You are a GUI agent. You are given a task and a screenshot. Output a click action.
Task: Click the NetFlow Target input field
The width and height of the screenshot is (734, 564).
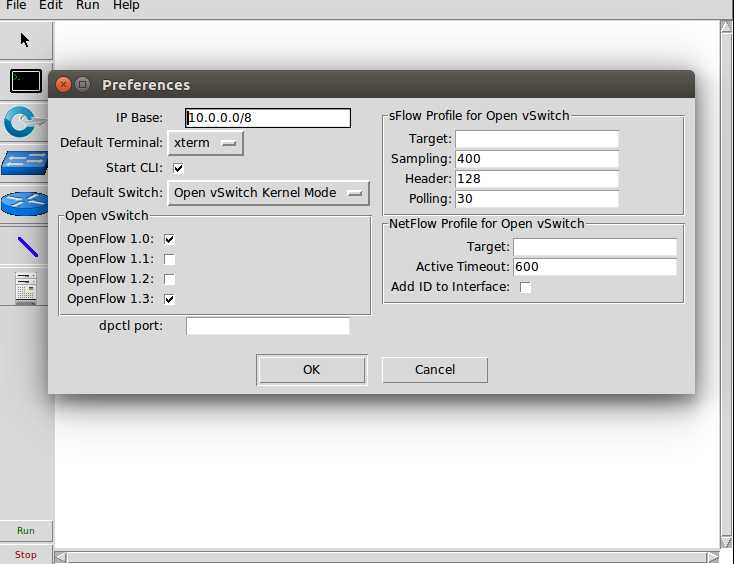(x=595, y=247)
